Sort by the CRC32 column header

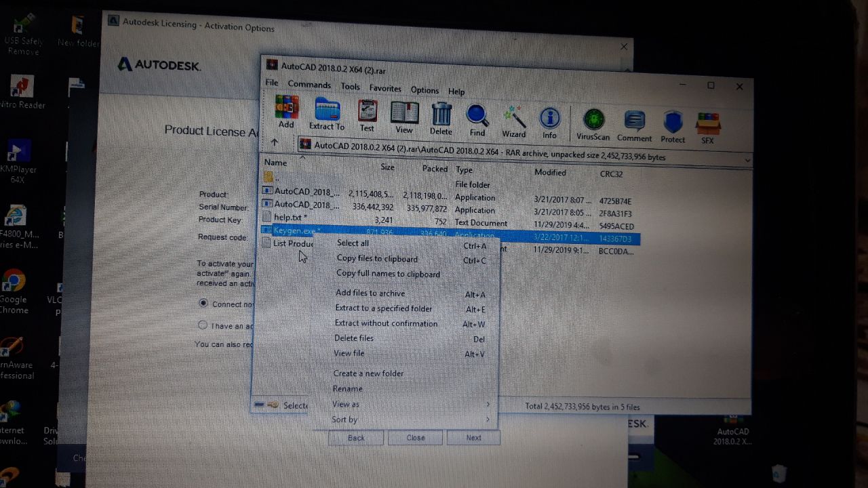[x=611, y=174]
